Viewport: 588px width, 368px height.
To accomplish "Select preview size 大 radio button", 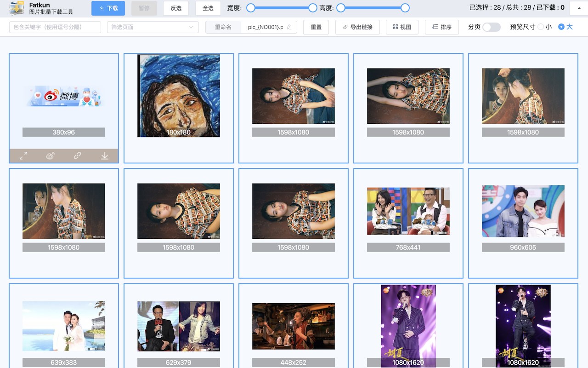I will pos(561,27).
